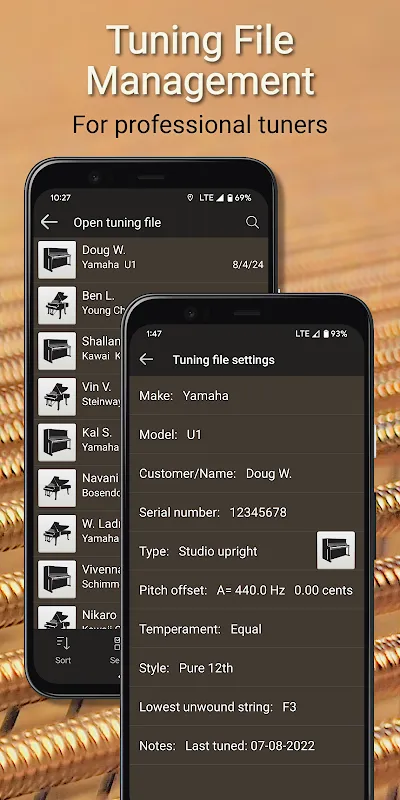This screenshot has width=400, height=800.
Task: Edit the Model: U1 field
Action: pyautogui.click(x=246, y=434)
